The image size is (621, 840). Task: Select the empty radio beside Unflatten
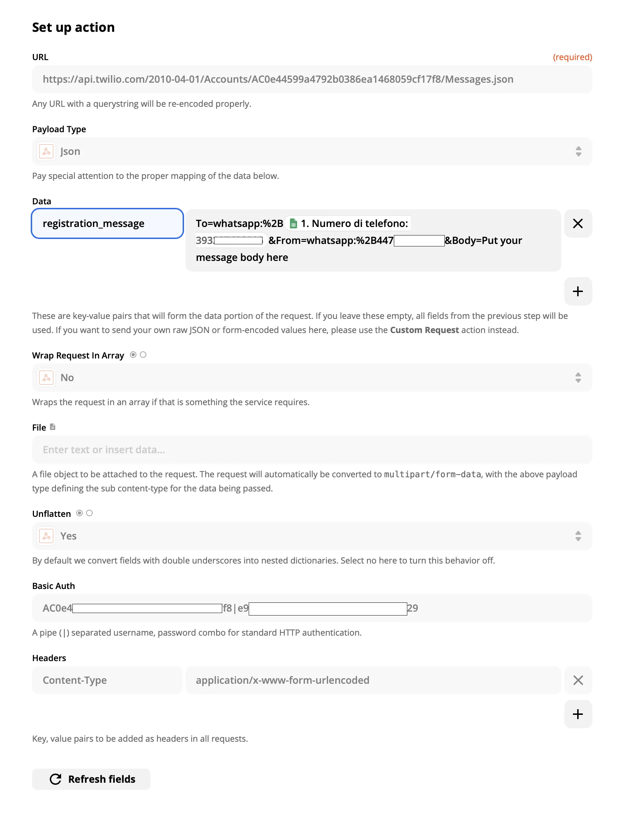(89, 513)
